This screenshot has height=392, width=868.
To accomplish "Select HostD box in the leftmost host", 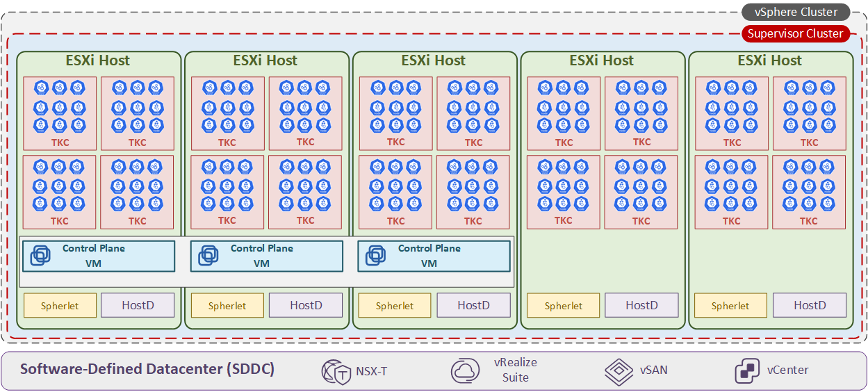I will 138,305.
